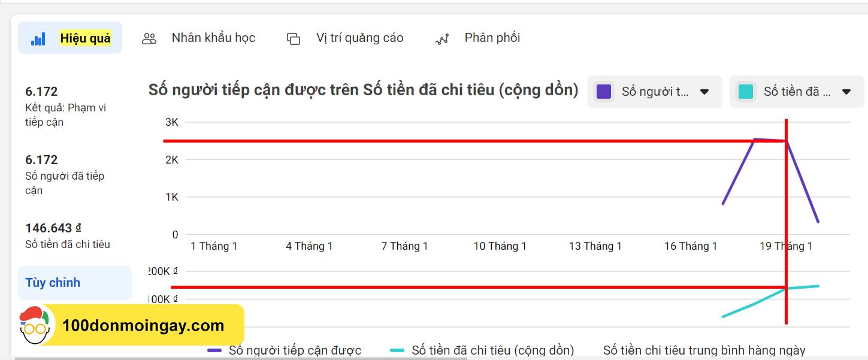
Task: Click the people icon for Nhân khẩu học
Action: [x=149, y=39]
